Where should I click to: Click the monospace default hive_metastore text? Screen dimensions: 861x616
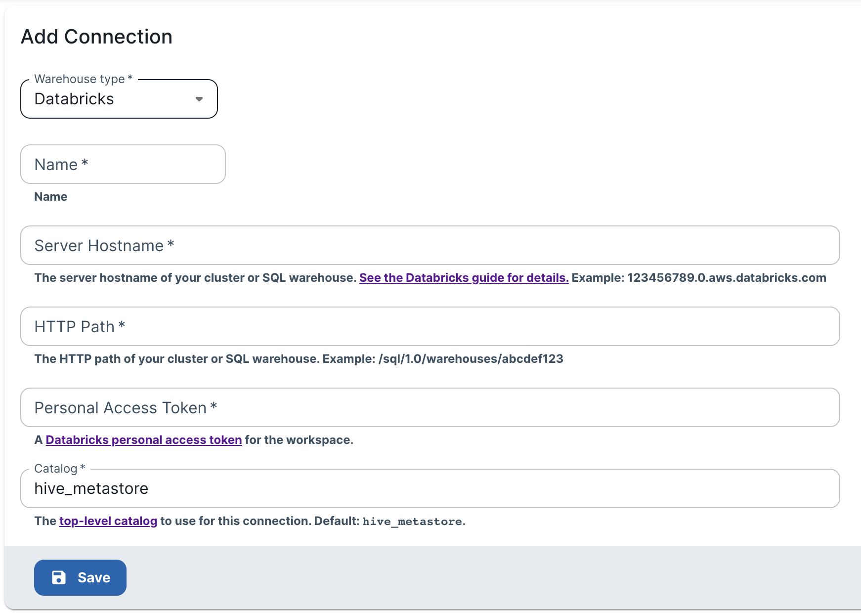pyautogui.click(x=412, y=522)
